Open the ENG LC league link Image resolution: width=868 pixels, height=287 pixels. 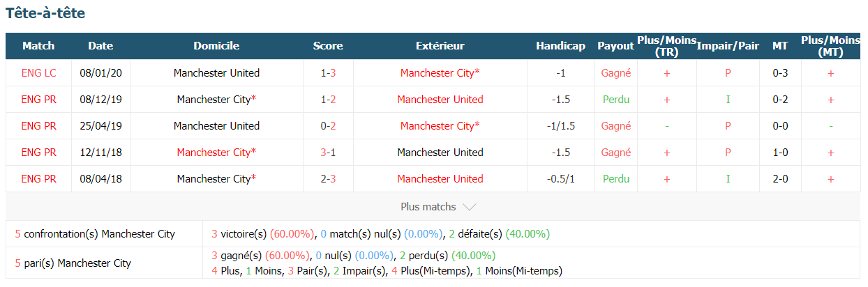click(38, 73)
